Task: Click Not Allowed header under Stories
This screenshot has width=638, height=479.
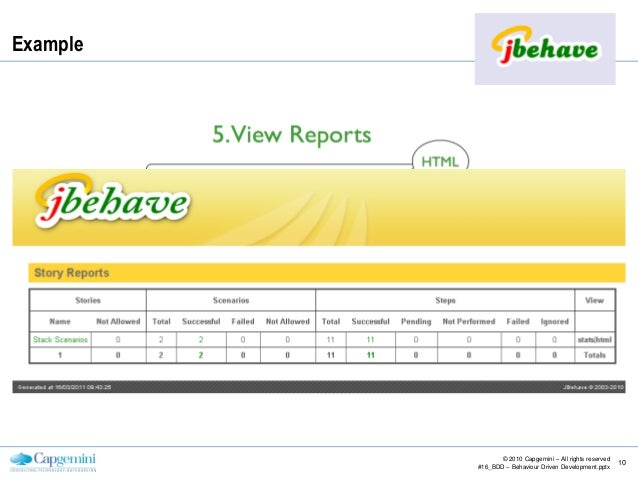Action: [x=118, y=322]
